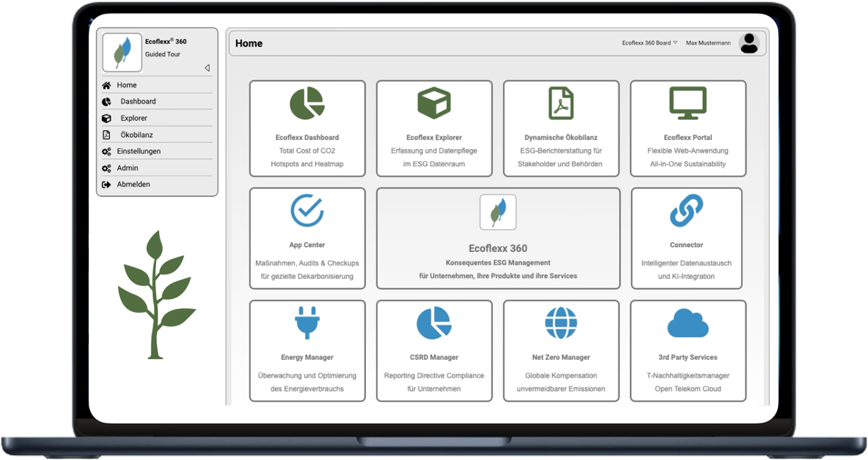Click the Energy Manager plug icon

(x=307, y=323)
